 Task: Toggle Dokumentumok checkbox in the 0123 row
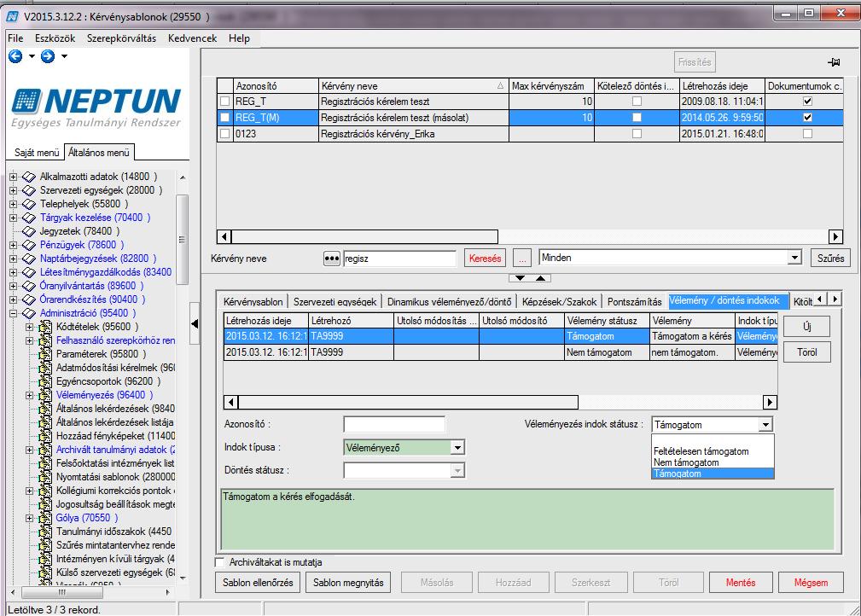(x=807, y=133)
